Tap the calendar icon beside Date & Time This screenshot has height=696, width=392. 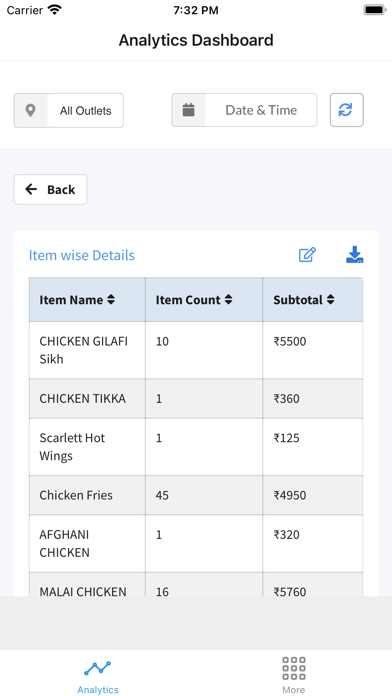point(189,110)
